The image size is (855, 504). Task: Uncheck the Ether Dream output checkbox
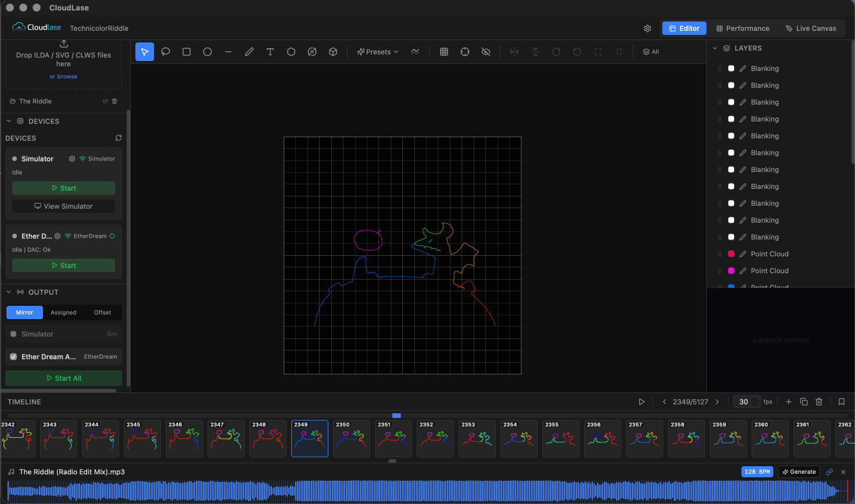tap(13, 357)
